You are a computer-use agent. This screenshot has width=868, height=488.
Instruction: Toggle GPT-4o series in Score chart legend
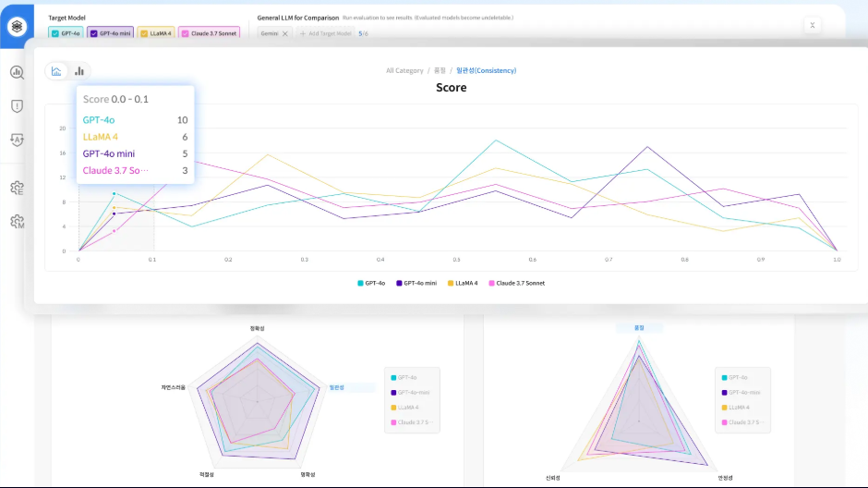pos(371,283)
